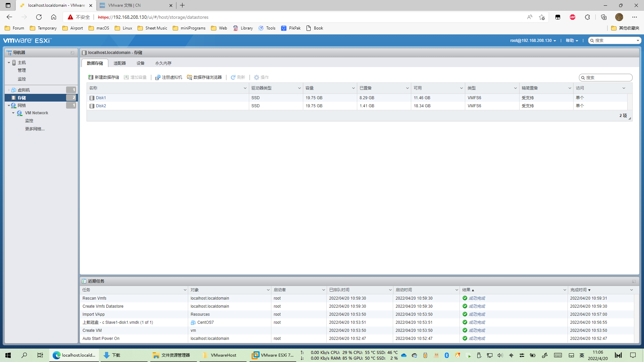This screenshot has height=362, width=644.
Task: Switch to the Adapters tab
Action: (x=119, y=63)
